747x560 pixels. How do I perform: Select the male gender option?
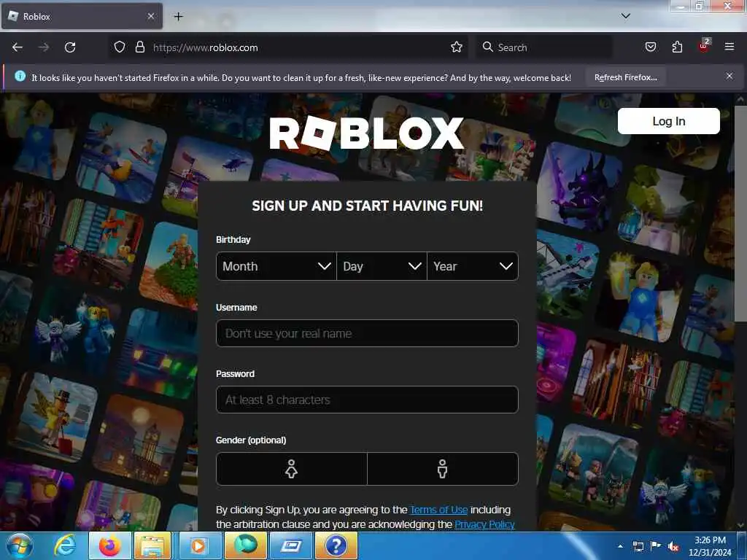[x=443, y=469]
